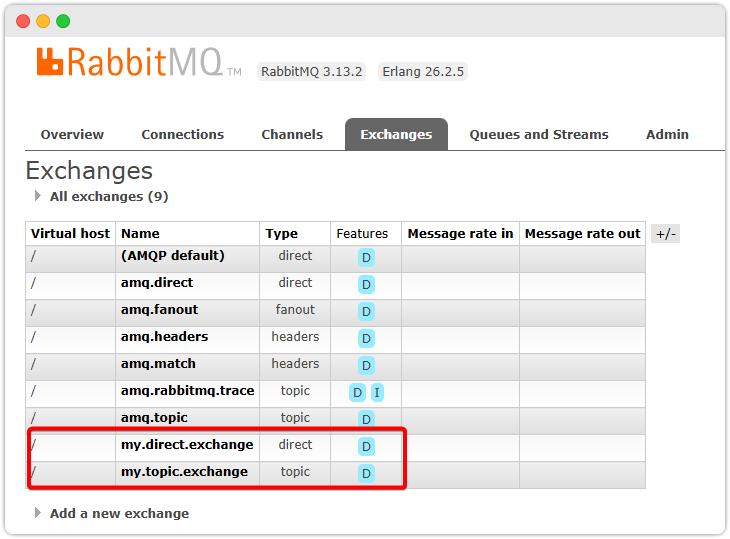Expand the Add a new exchange section

pyautogui.click(x=112, y=513)
